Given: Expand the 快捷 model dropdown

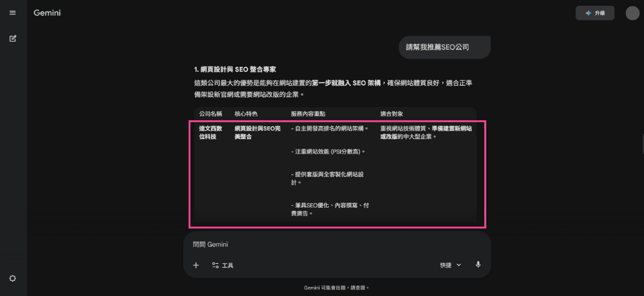Looking at the screenshot, I should pyautogui.click(x=451, y=264).
